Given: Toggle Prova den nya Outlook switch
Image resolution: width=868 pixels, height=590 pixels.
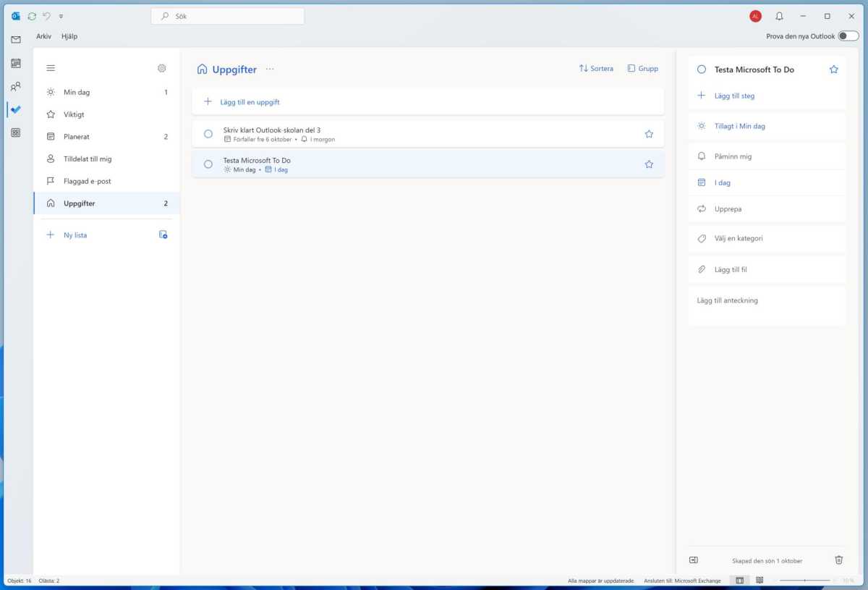Looking at the screenshot, I should pyautogui.click(x=848, y=36).
